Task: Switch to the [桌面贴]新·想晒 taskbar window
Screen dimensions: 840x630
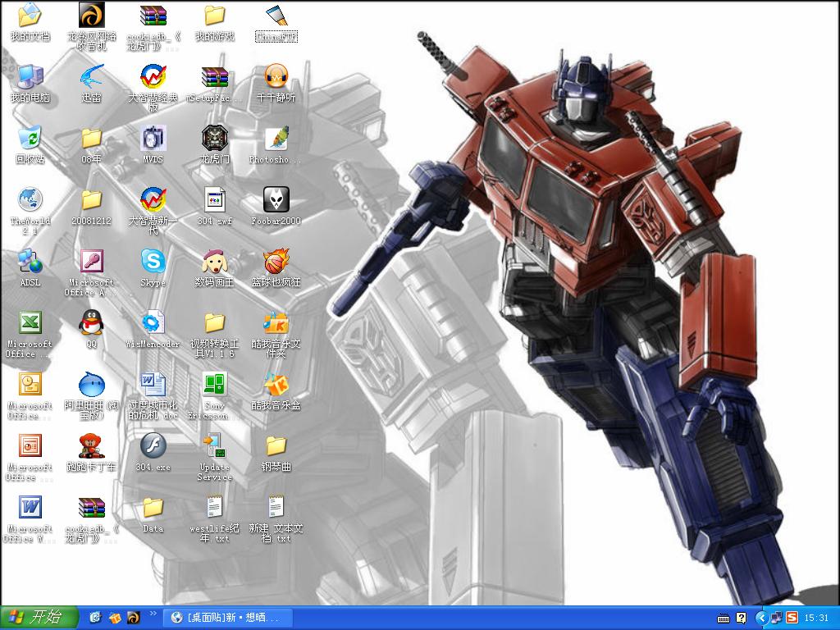Action: pyautogui.click(x=228, y=619)
